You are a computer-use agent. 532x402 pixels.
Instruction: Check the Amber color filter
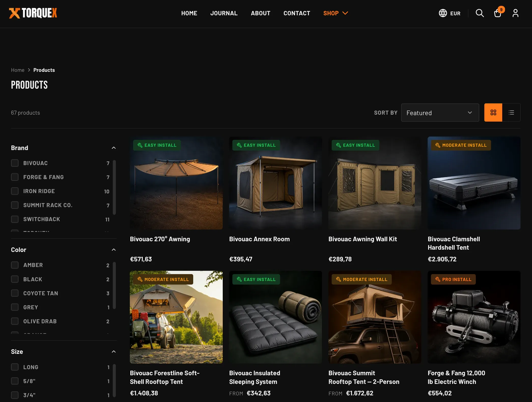point(15,265)
